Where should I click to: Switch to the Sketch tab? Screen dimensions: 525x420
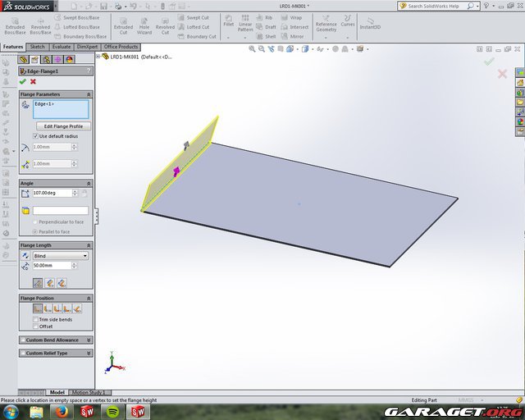(38, 47)
